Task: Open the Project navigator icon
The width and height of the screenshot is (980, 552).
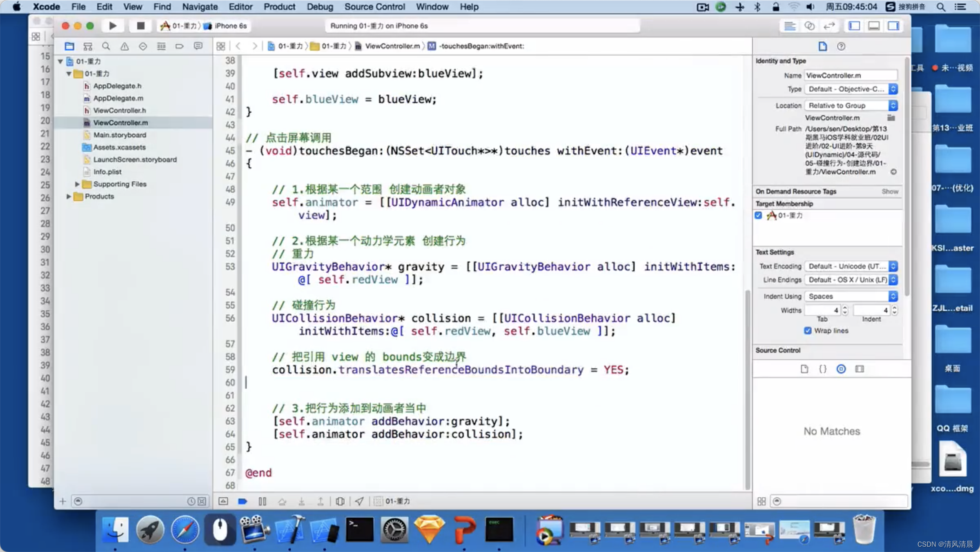Action: pyautogui.click(x=69, y=46)
